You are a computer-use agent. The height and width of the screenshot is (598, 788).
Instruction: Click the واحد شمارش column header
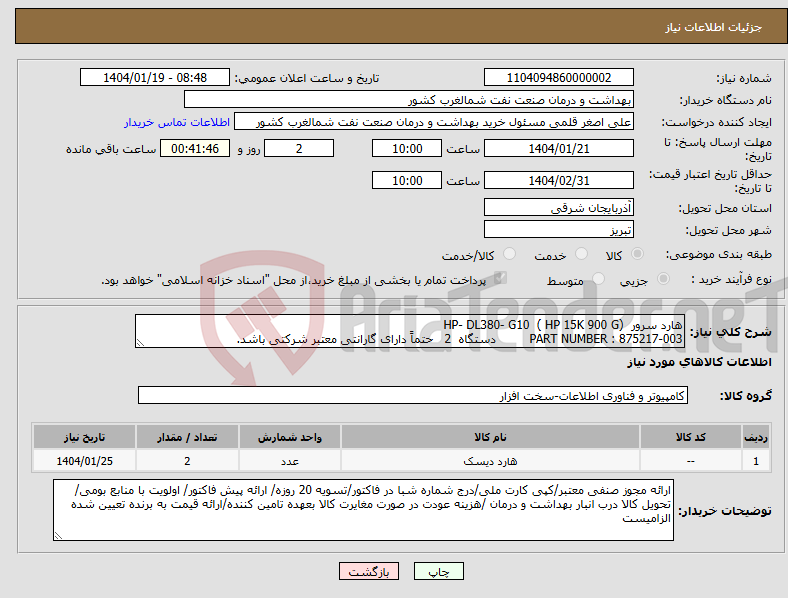click(290, 437)
